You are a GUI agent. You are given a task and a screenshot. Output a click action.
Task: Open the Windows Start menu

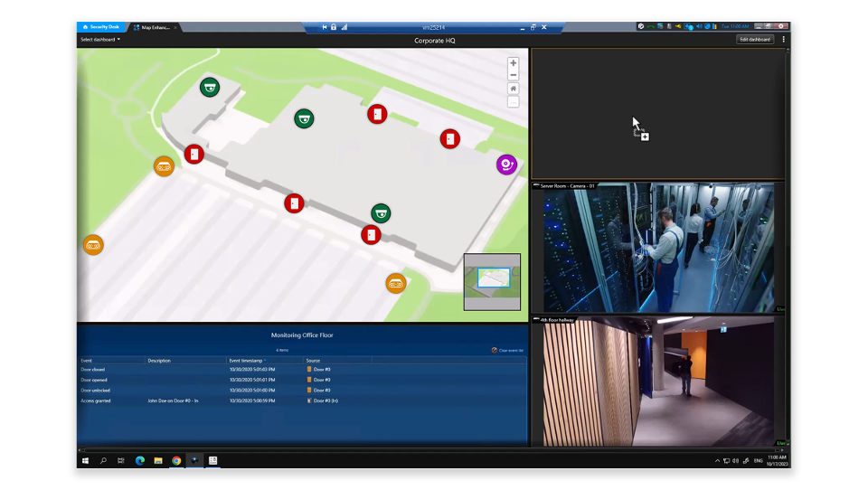(x=85, y=461)
